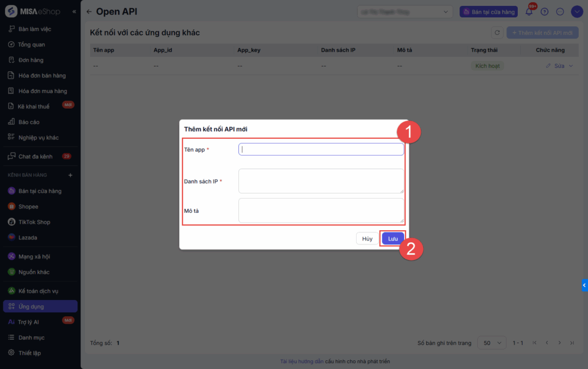Add a sales channel with the plus icon

(x=70, y=175)
